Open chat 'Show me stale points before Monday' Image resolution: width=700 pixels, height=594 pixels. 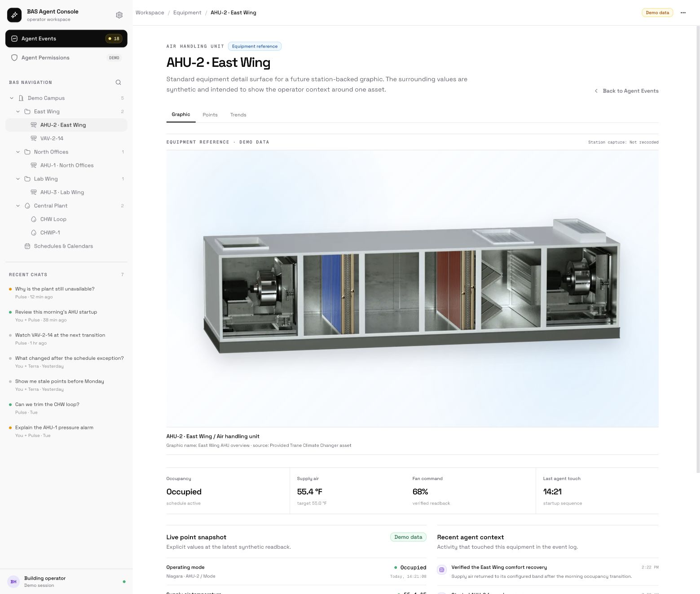66,385
